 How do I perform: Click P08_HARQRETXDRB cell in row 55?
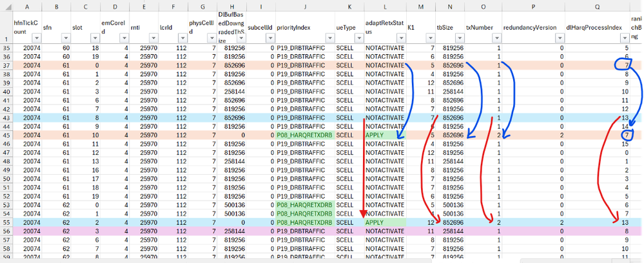(305, 222)
